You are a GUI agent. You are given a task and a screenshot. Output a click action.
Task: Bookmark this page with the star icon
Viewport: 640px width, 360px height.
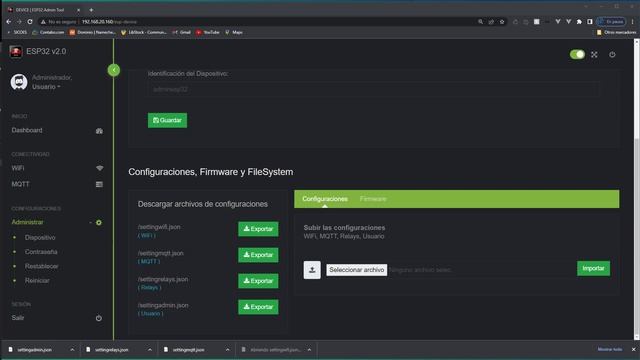502,22
